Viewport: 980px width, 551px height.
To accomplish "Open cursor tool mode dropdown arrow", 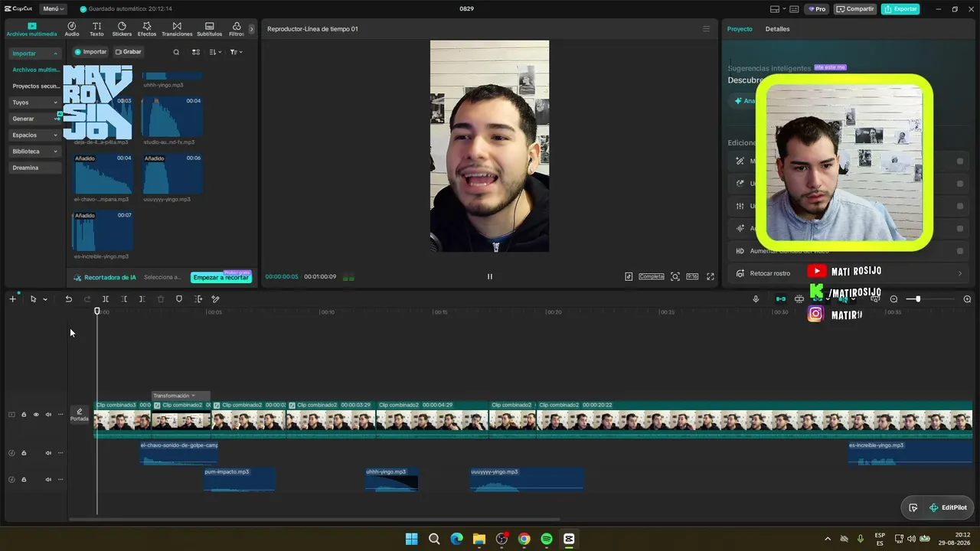I will point(45,299).
